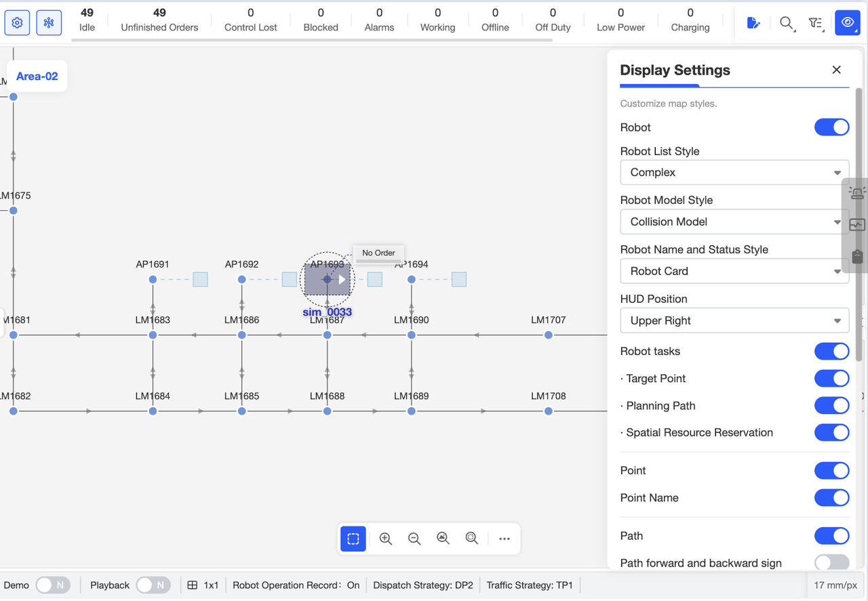Viewport: 868px width, 601px height.
Task: Click the fit-to-view zoom icon
Action: click(443, 538)
